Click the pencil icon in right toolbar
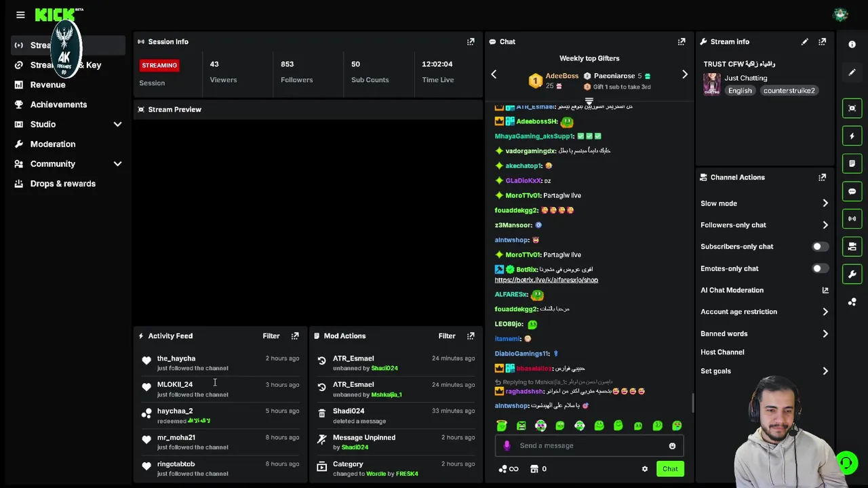The height and width of the screenshot is (488, 868). point(852,72)
